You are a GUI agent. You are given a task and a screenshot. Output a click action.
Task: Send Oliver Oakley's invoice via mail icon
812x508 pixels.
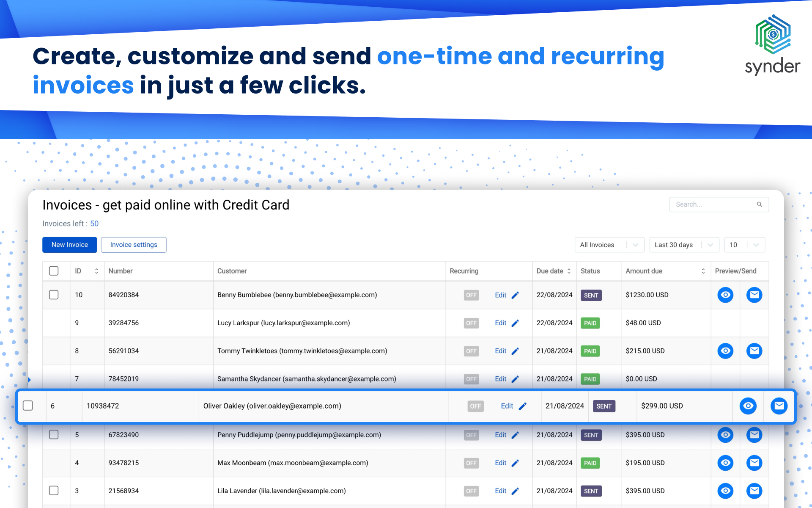click(x=779, y=406)
